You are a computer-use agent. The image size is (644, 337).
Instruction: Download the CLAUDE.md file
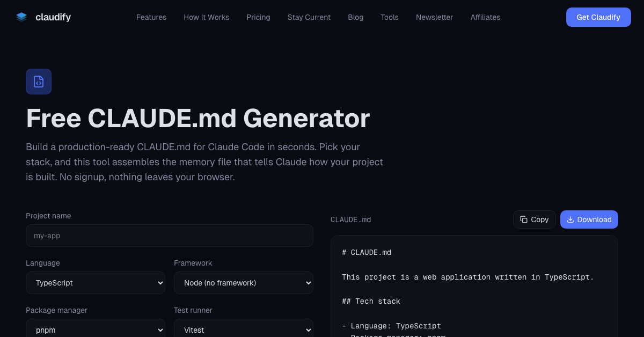pyautogui.click(x=589, y=219)
